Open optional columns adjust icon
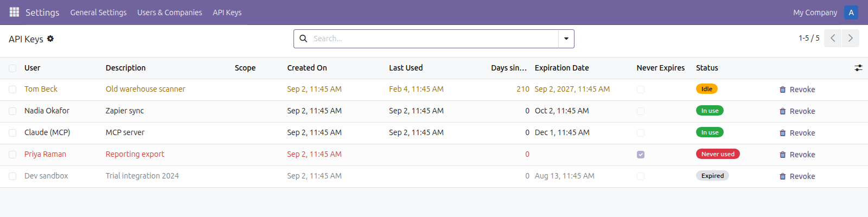The height and width of the screenshot is (217, 868). (x=858, y=68)
